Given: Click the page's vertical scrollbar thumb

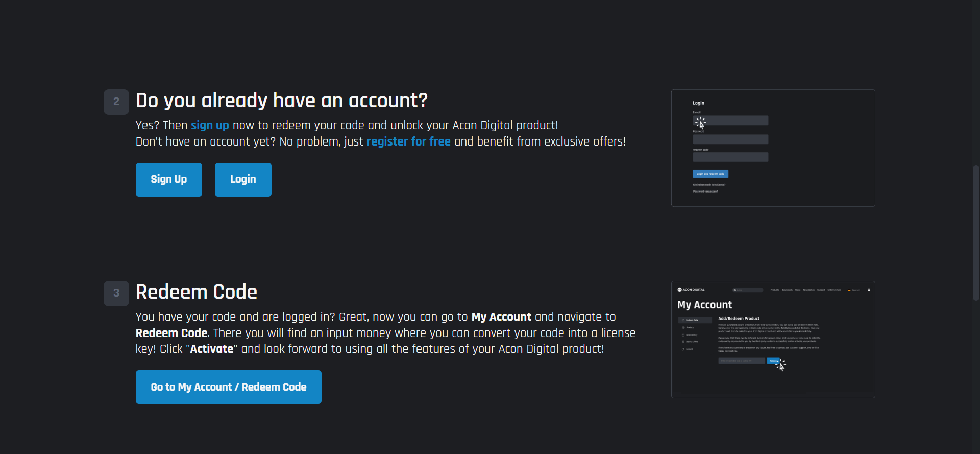Looking at the screenshot, I should (976, 233).
